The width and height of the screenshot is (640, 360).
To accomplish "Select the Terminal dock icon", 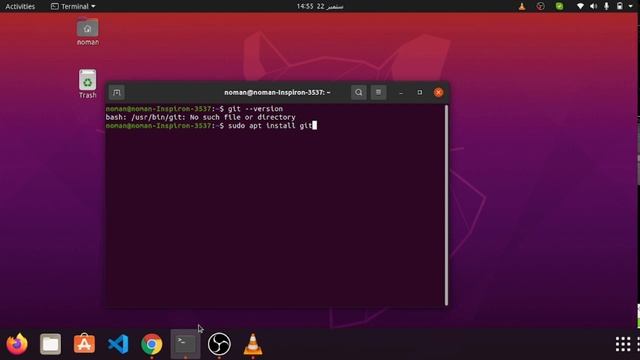I will [x=185, y=344].
